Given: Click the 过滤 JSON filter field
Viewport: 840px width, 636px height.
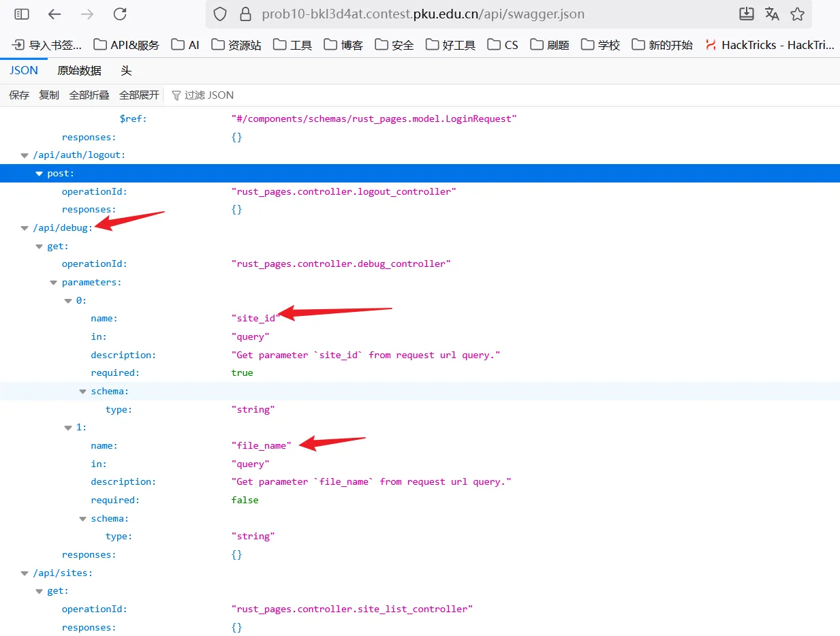Looking at the screenshot, I should point(208,95).
